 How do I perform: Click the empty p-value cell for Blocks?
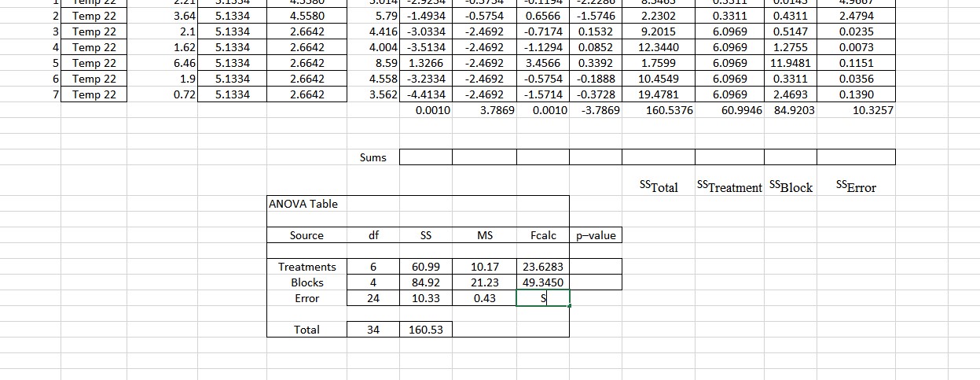pos(596,282)
